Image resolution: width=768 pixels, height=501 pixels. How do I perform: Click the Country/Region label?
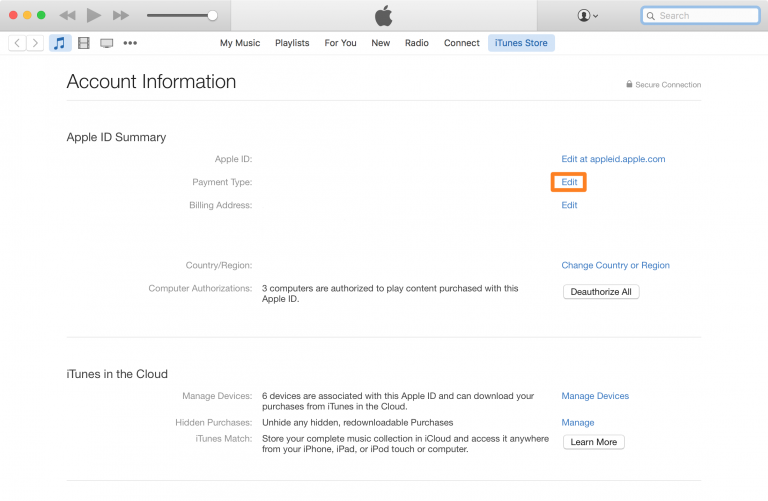coord(219,265)
